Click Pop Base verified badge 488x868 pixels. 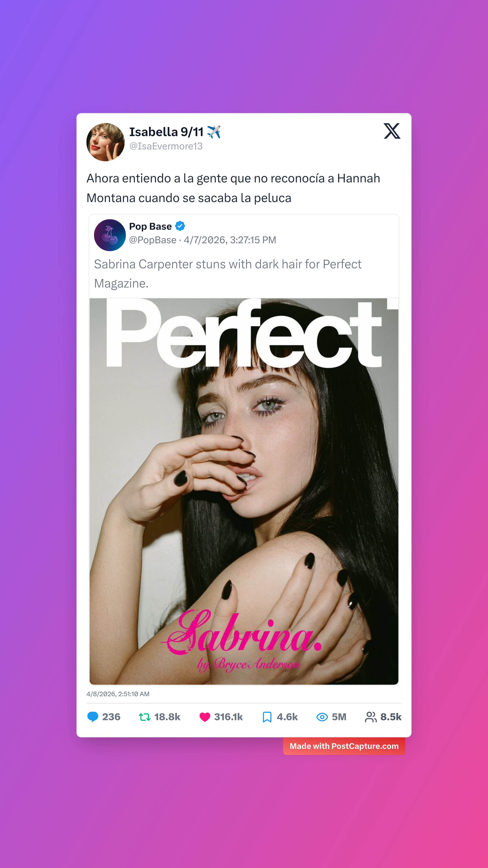[x=180, y=226]
